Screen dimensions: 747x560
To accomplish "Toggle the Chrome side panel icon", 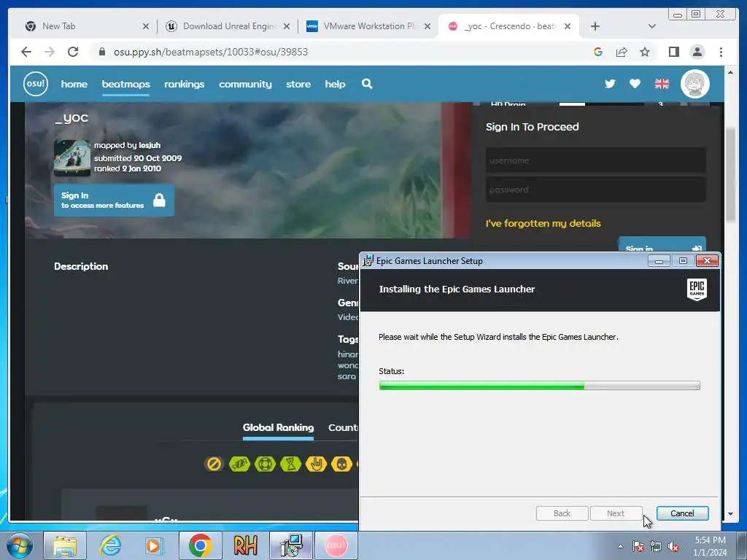I will (x=673, y=52).
